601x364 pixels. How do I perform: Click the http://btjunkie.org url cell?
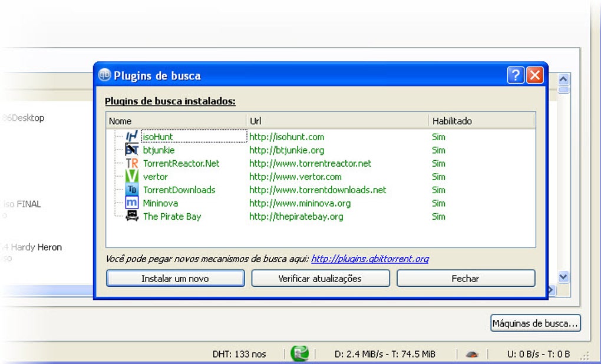click(286, 150)
